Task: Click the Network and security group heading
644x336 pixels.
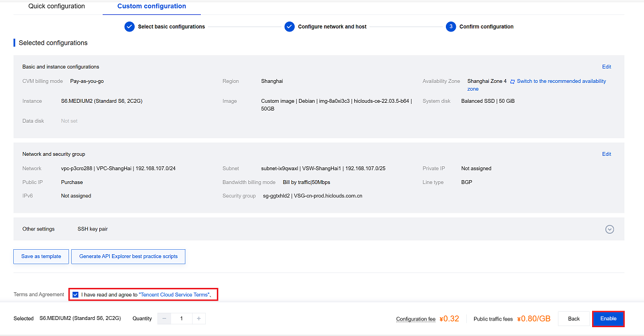Action: pyautogui.click(x=54, y=154)
